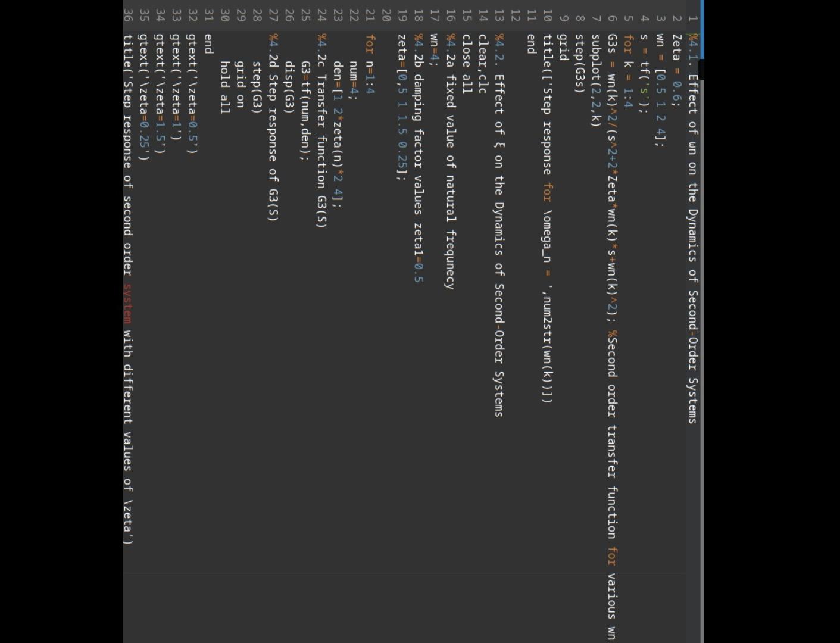Image resolution: width=840 pixels, height=643 pixels.
Task: Click the comment '%4.2a fixed value of natural frequency'
Action: pos(451,161)
